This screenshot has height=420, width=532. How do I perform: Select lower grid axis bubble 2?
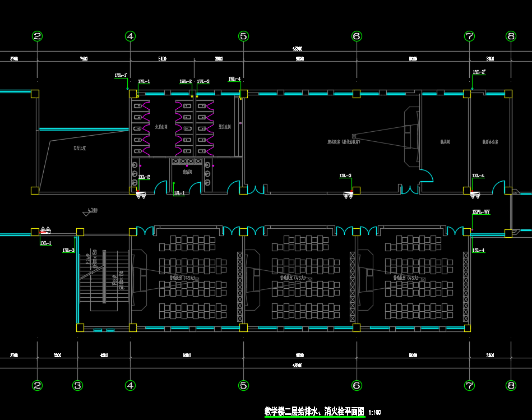(x=38, y=385)
